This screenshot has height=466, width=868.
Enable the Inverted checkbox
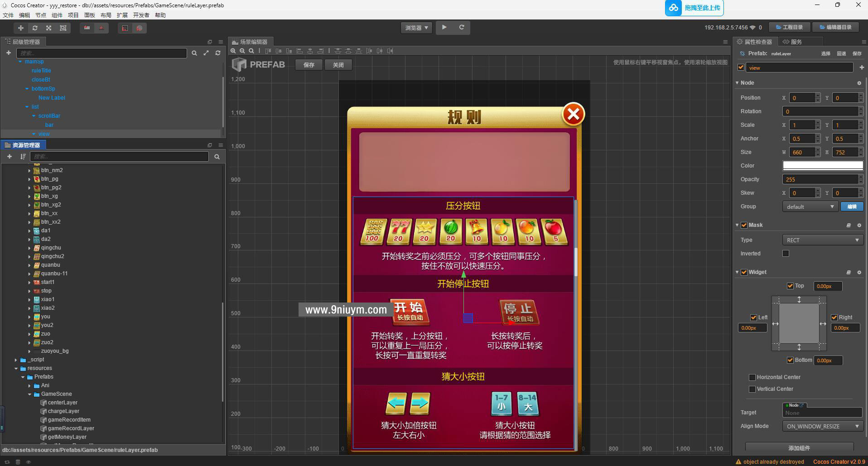pos(786,254)
